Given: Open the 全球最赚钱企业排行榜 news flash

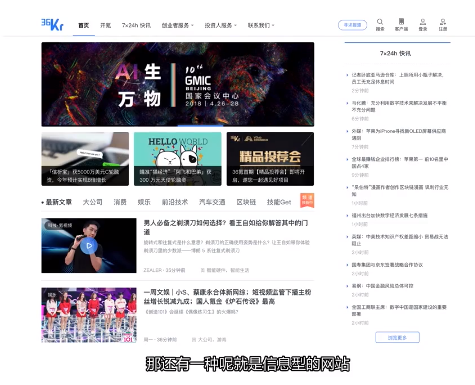Looking at the screenshot, I should pyautogui.click(x=400, y=162).
